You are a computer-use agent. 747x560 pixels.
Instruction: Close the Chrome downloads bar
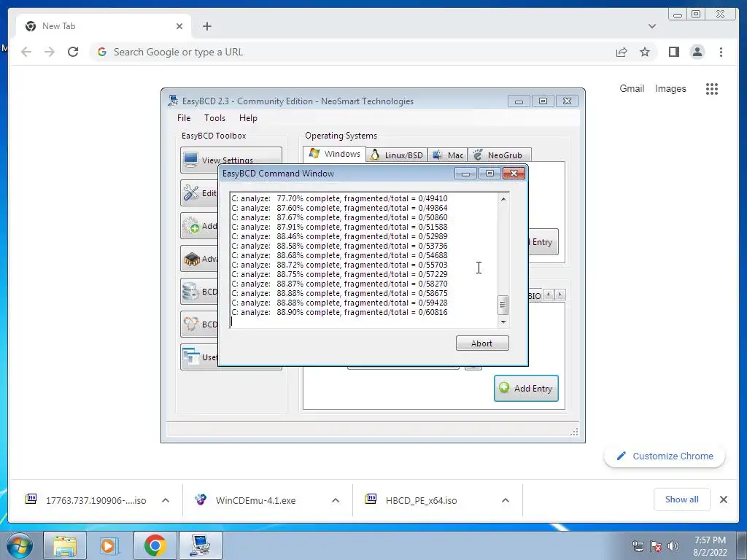point(724,499)
